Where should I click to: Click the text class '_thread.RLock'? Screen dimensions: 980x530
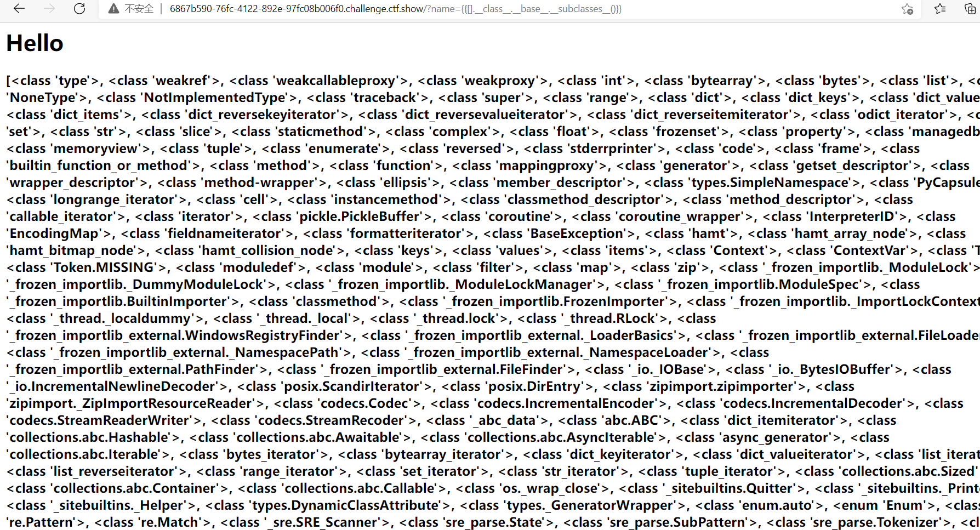click(594, 318)
